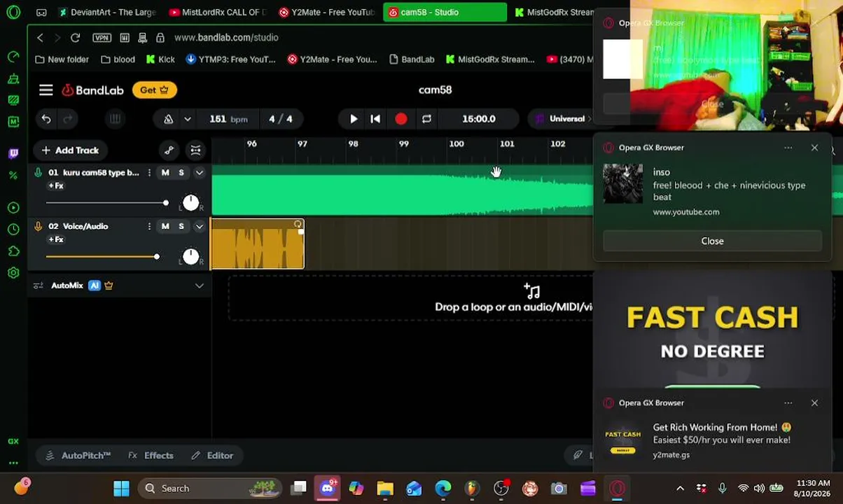
Task: Open the metronome options dropdown arrow
Action: click(187, 119)
